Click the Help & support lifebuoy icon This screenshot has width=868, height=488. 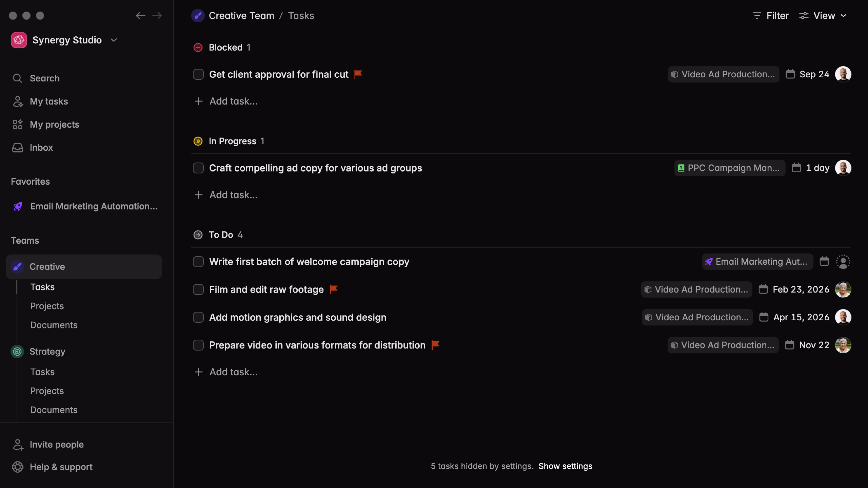[x=18, y=467]
